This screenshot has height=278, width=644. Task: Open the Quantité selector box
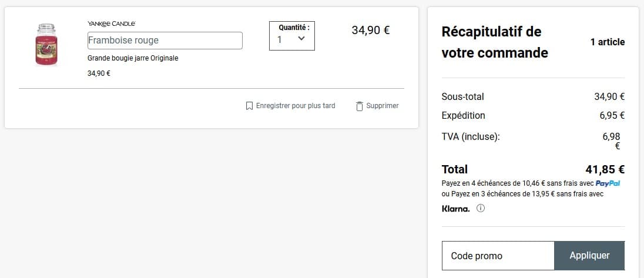click(x=291, y=36)
